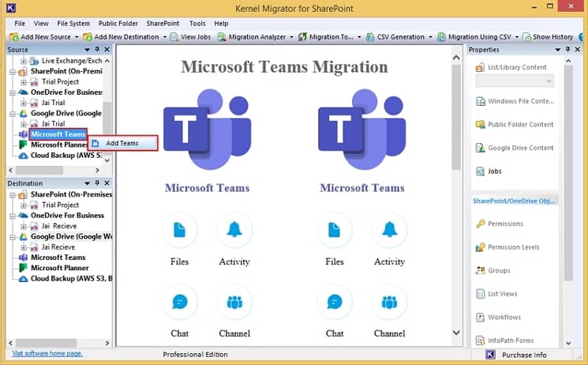Click the right Microsoft Teams Activity bell icon
Image resolution: width=588 pixels, height=365 pixels.
click(x=390, y=230)
